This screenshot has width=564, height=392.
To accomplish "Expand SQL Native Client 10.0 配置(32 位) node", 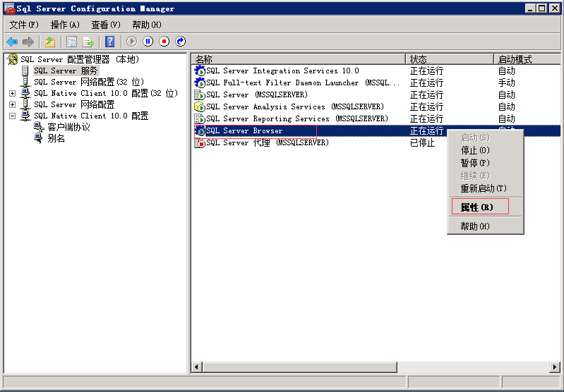I will coord(13,94).
